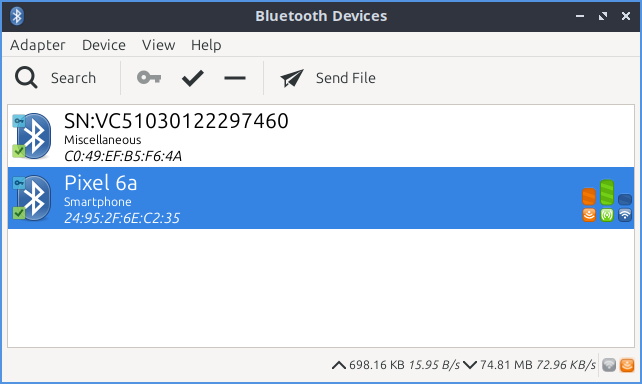
Task: Open the Help menu
Action: pos(206,45)
